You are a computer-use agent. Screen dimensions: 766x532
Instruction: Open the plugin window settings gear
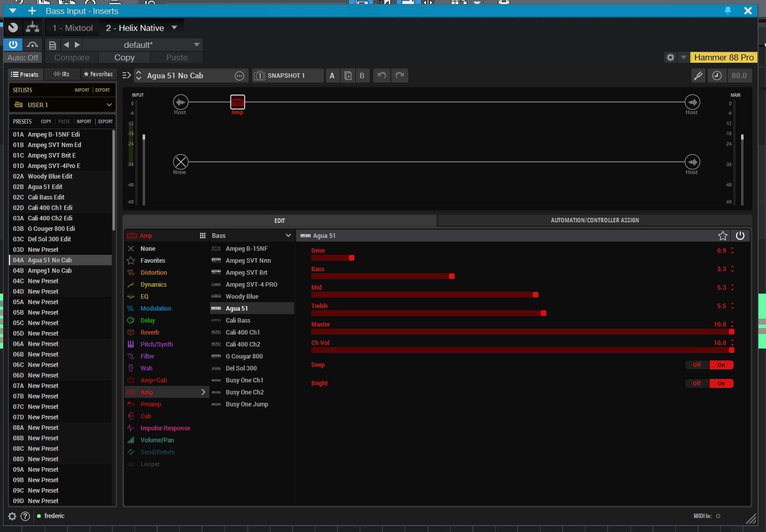pyautogui.click(x=670, y=57)
